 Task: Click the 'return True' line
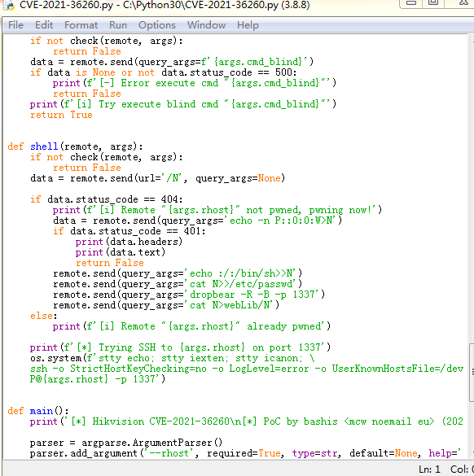[61, 115]
